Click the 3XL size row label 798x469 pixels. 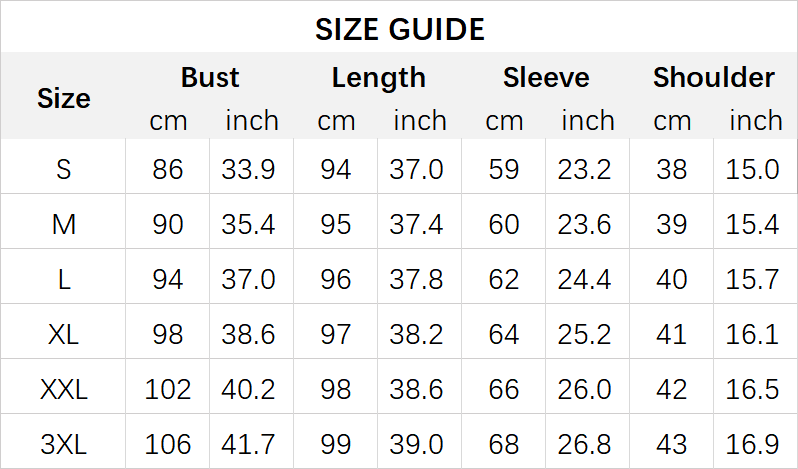coord(63,444)
